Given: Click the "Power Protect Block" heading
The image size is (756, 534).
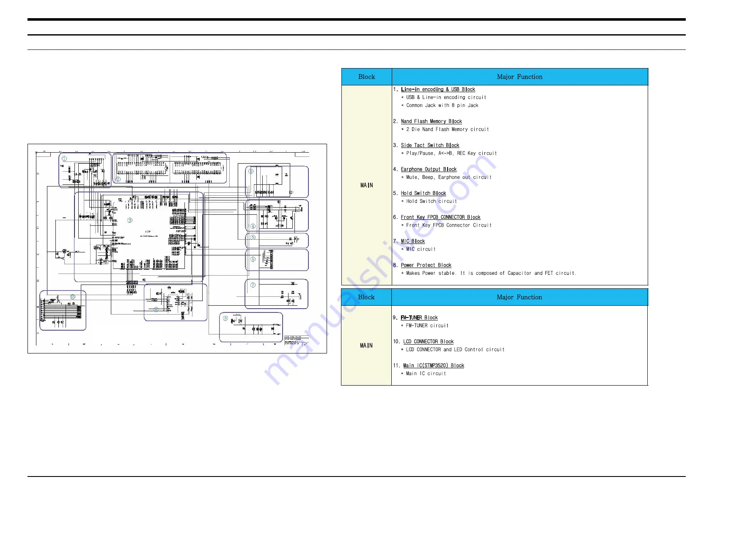Looking at the screenshot, I should coord(426,265).
